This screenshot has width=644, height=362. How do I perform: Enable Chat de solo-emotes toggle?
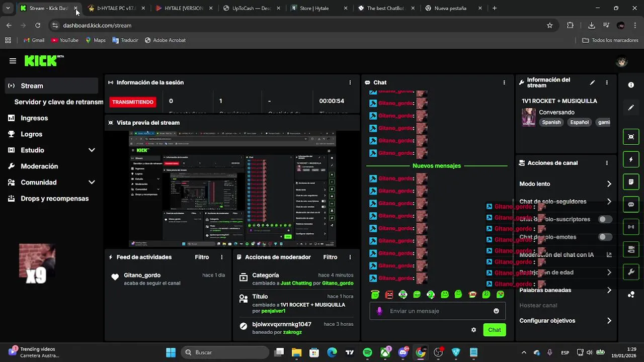[x=605, y=237]
